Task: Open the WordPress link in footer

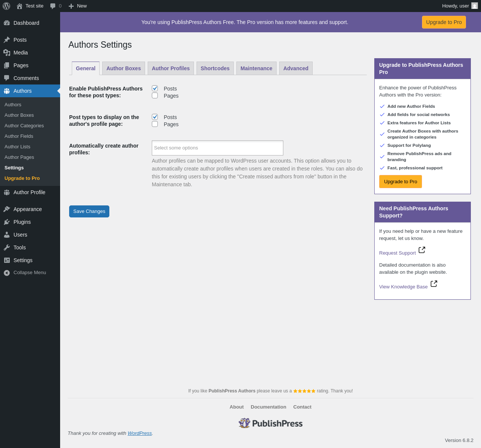Action: 140,433
